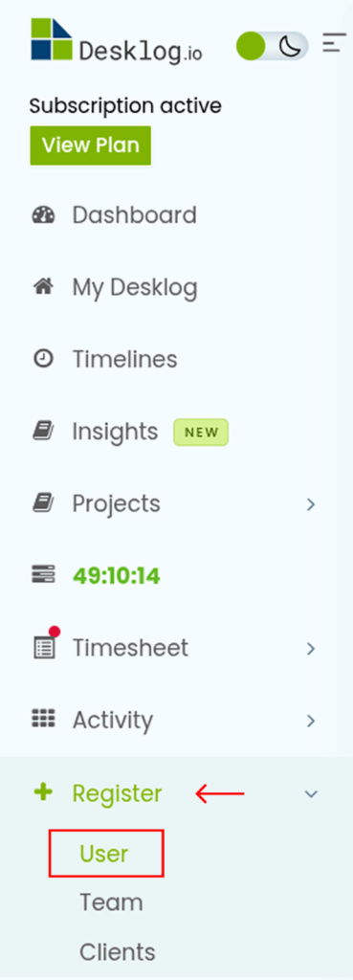Expand the Projects submenu chevron
The width and height of the screenshot is (353, 980).
click(311, 504)
